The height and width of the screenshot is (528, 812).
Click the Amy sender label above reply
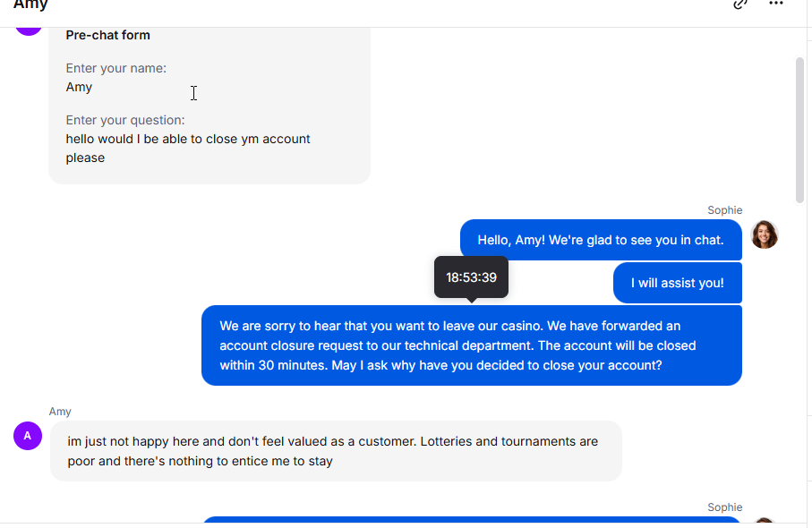[60, 412]
